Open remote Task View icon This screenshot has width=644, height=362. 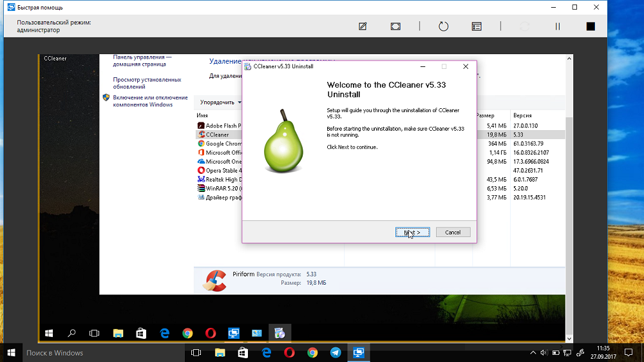click(95, 333)
